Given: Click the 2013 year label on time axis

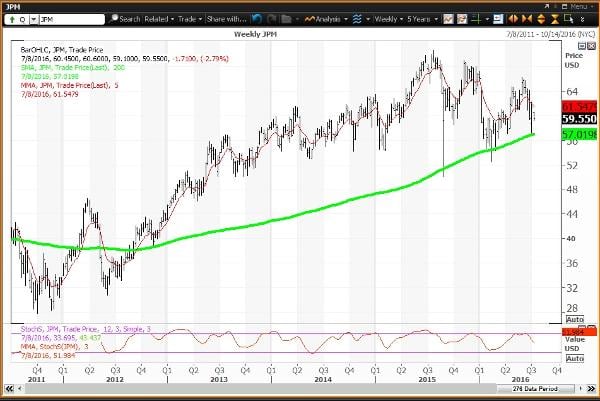Looking at the screenshot, I should [x=219, y=379].
